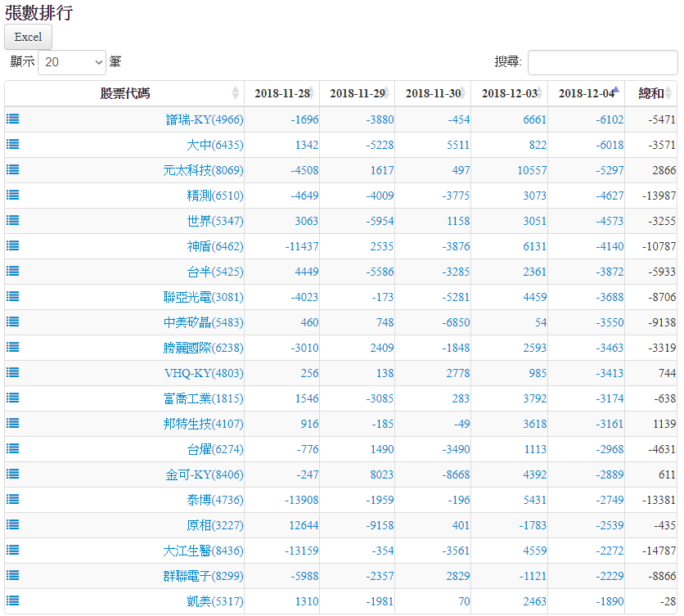
Task: Open the 大中(6435) stock link
Action: point(214,145)
